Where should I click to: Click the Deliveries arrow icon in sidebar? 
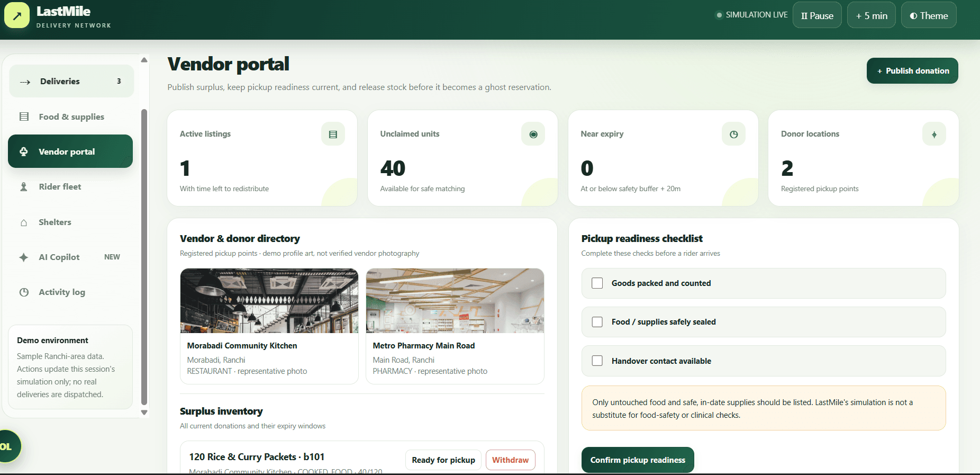25,82
